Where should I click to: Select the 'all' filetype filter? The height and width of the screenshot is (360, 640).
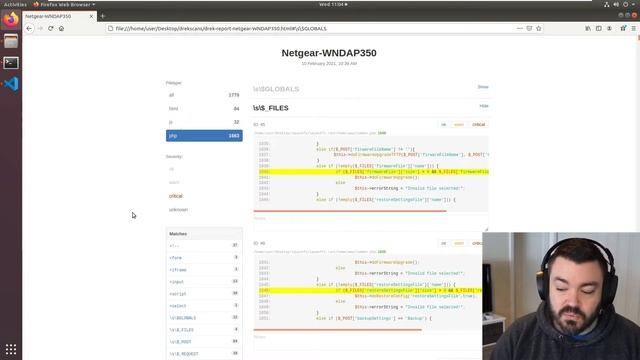click(x=204, y=95)
